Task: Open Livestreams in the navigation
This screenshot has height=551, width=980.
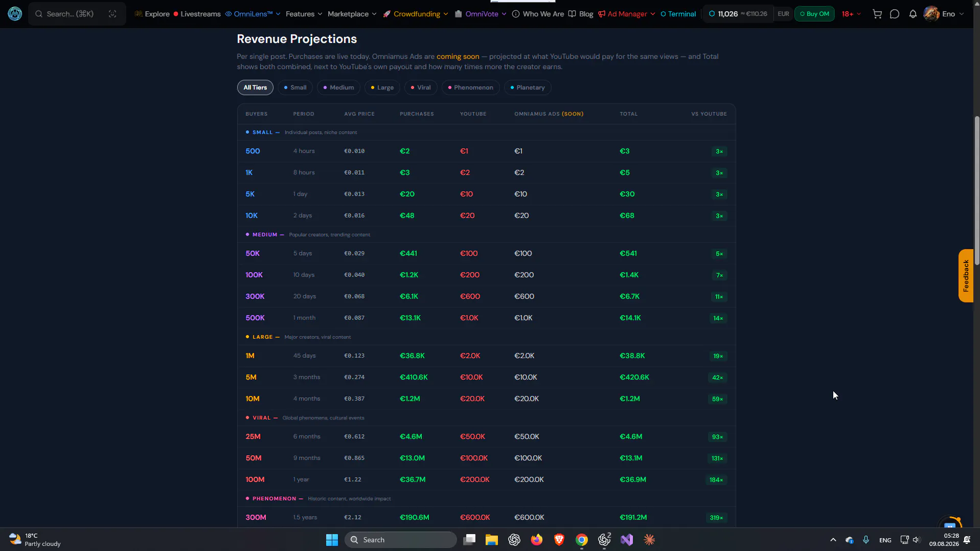Action: point(197,14)
